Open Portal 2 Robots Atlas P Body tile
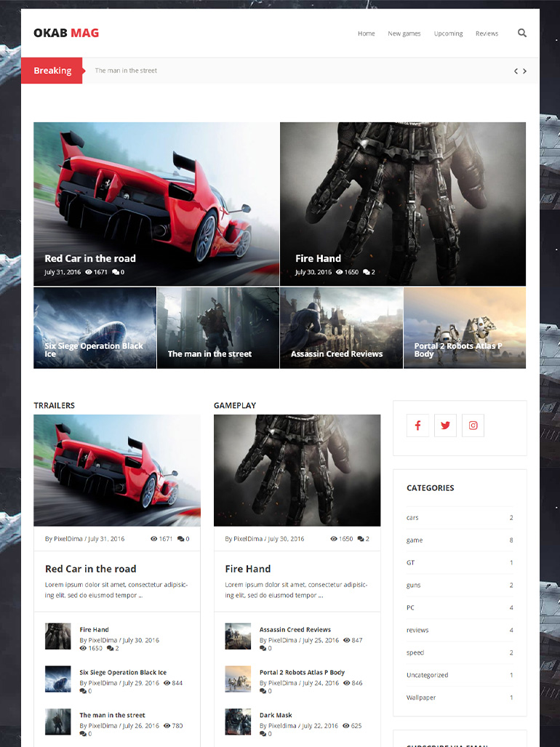 click(x=465, y=328)
